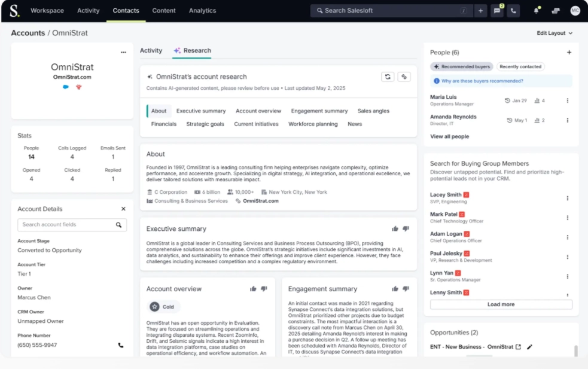
Task: Open the OmniStrat.com link in About
Action: [261, 201]
